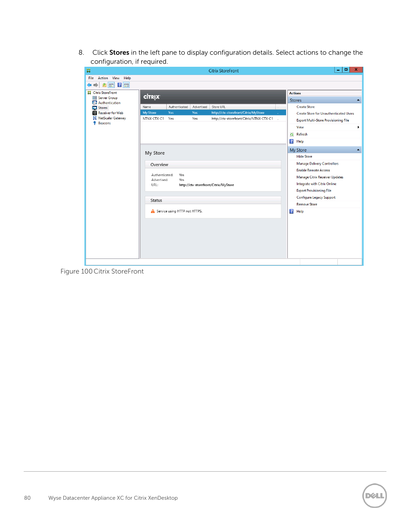Click the NetScaler Gateway tree icon
This screenshot has height=532, width=411.
coord(94,118)
